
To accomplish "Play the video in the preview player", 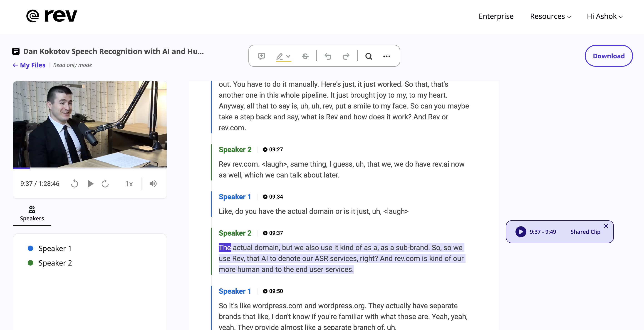I will [90, 184].
